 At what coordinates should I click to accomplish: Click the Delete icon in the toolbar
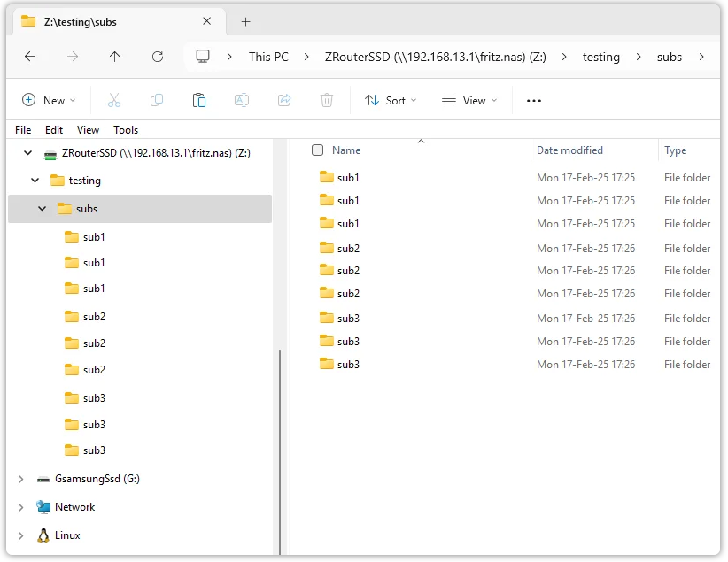326,100
